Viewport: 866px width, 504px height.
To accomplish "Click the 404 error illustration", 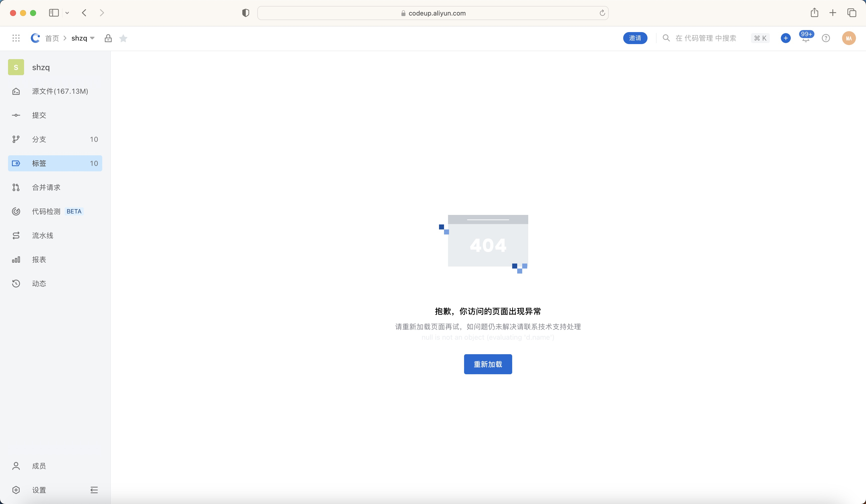I will pyautogui.click(x=484, y=244).
